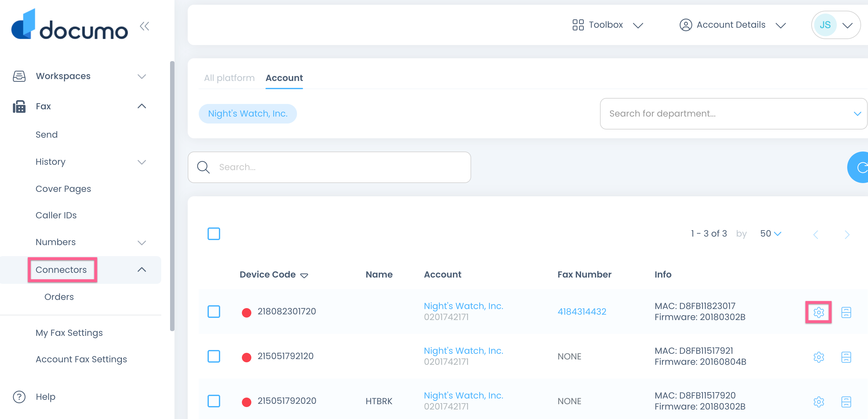This screenshot has width=868, height=419.
Task: Open settings gear for device 215051792120
Action: 819,357
